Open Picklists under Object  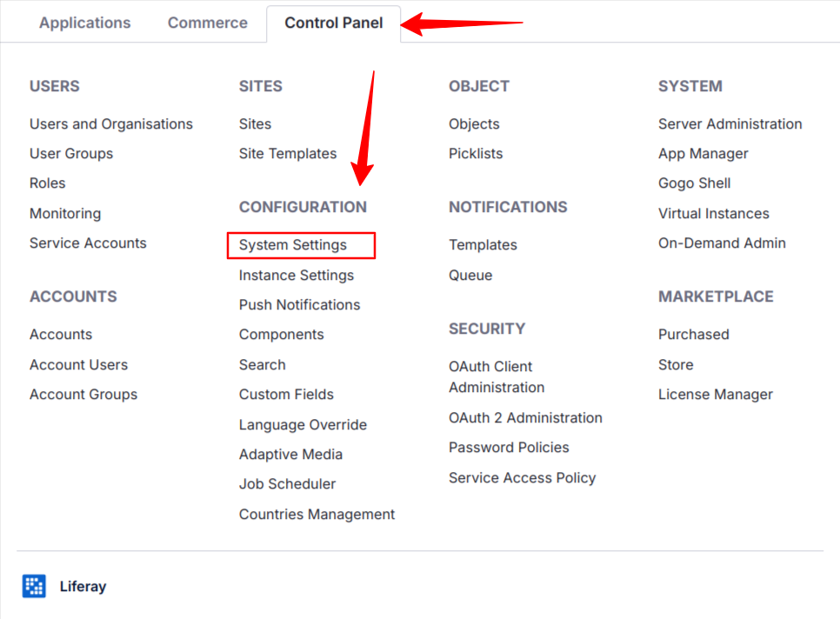tap(476, 153)
